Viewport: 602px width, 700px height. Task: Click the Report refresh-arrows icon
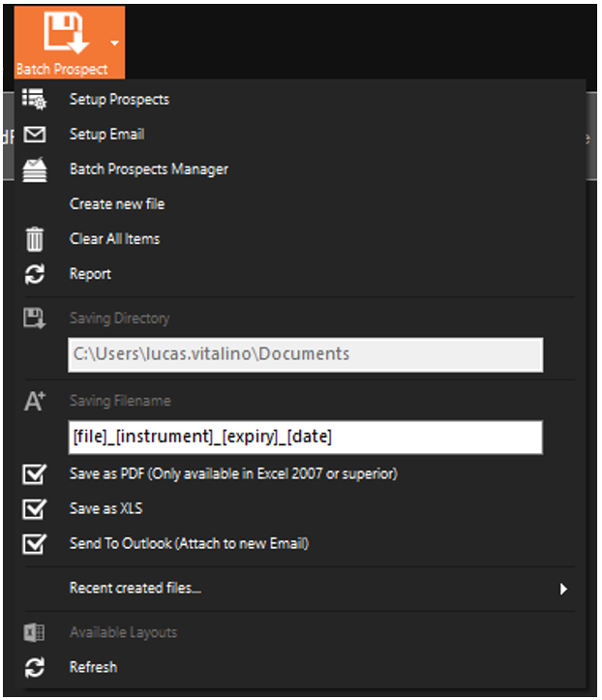click(34, 274)
